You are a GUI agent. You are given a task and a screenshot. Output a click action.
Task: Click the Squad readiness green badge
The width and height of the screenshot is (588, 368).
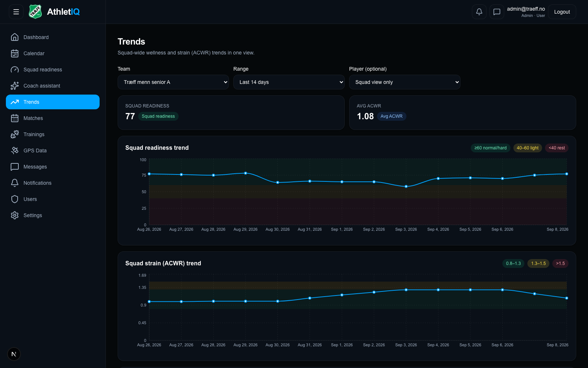tap(158, 116)
